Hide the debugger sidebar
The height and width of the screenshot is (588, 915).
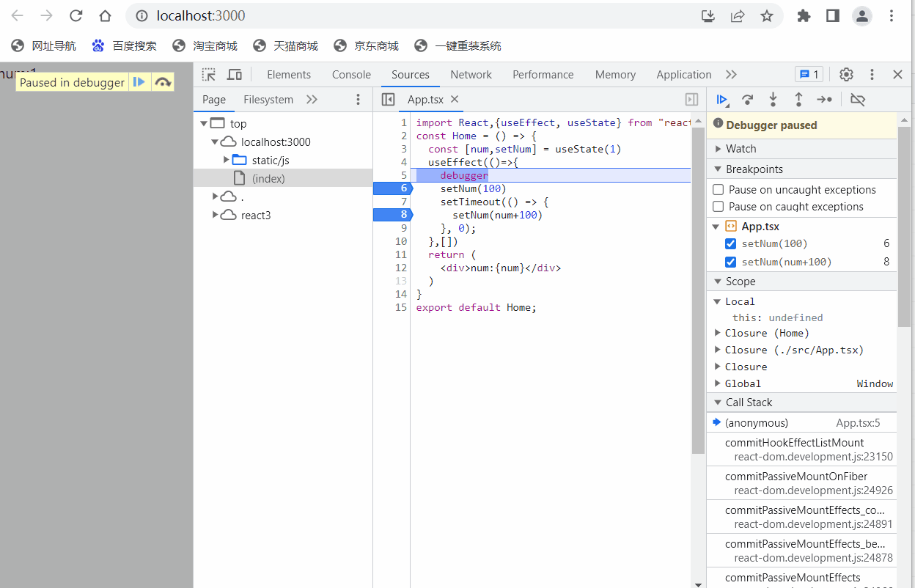(x=691, y=99)
